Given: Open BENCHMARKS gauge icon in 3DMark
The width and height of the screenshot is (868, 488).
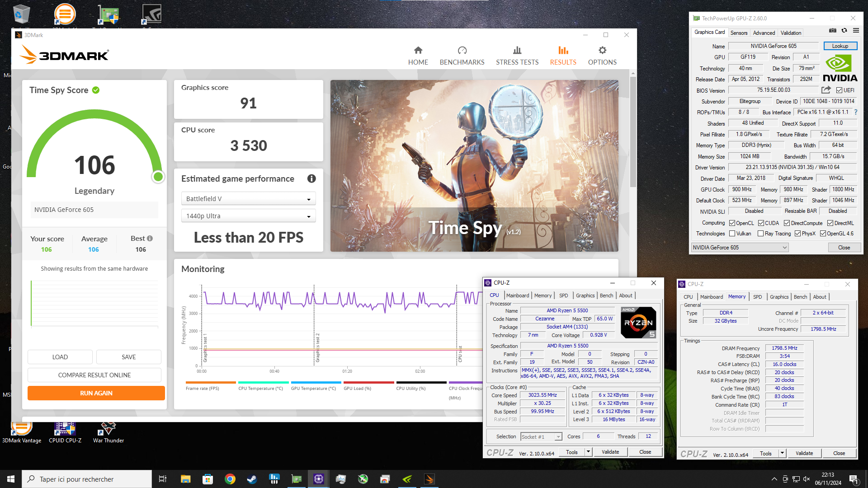Looking at the screenshot, I should (x=462, y=50).
